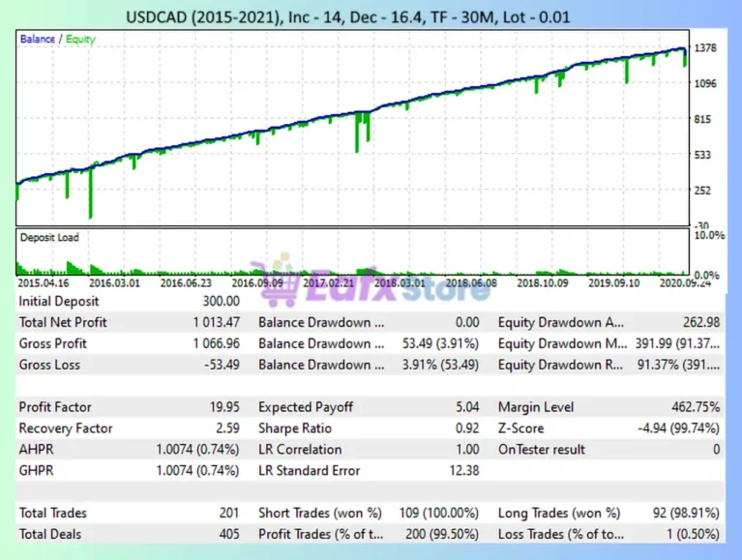This screenshot has width=742, height=560.
Task: Select the '1 (0.50%)' loss trades value
Action: pos(694,535)
